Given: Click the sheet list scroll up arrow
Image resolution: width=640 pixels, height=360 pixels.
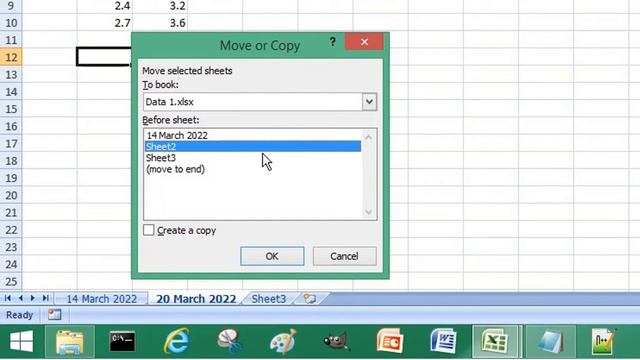Looking at the screenshot, I should point(369,137).
